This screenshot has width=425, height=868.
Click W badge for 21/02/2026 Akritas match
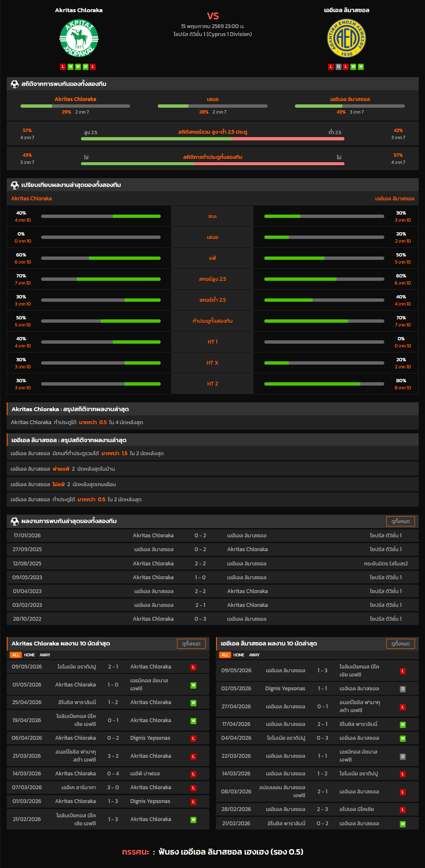point(193,820)
